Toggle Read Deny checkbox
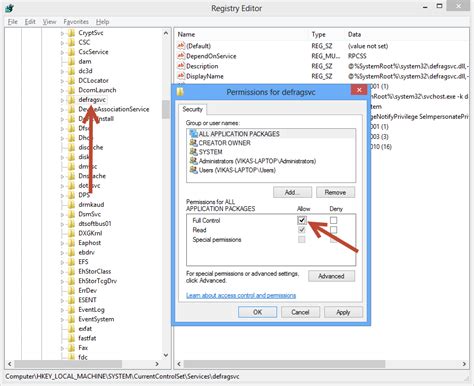The image size is (474, 386). [333, 230]
